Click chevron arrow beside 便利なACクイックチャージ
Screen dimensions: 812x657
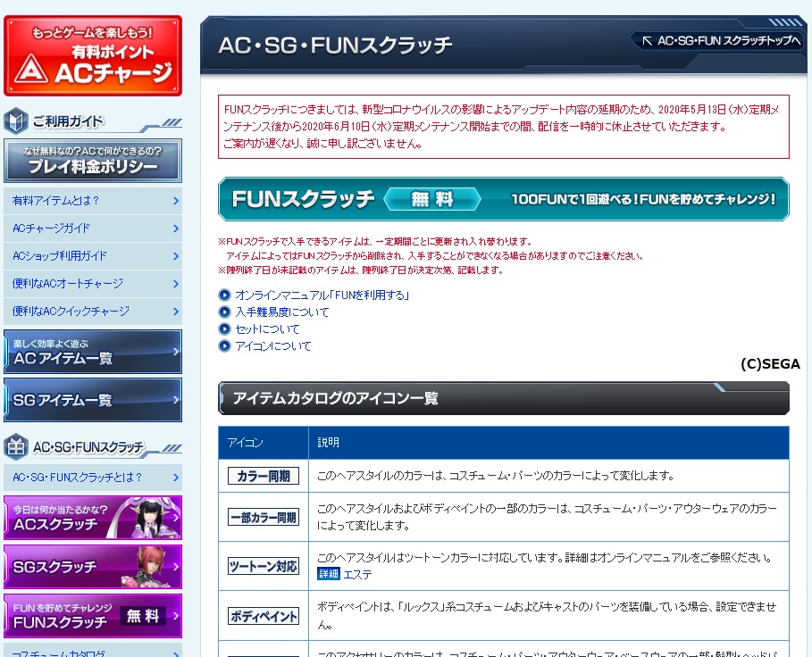click(x=176, y=312)
